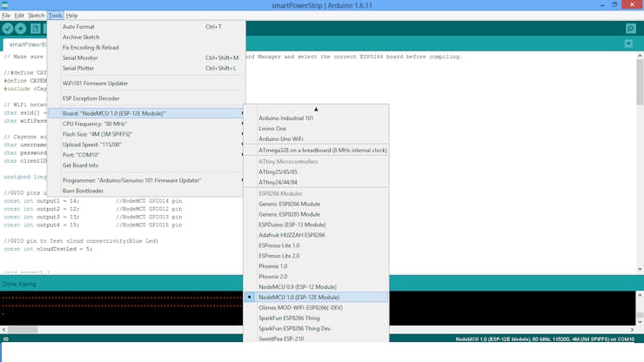Select Phoenix 1.0 board

coord(316,266)
